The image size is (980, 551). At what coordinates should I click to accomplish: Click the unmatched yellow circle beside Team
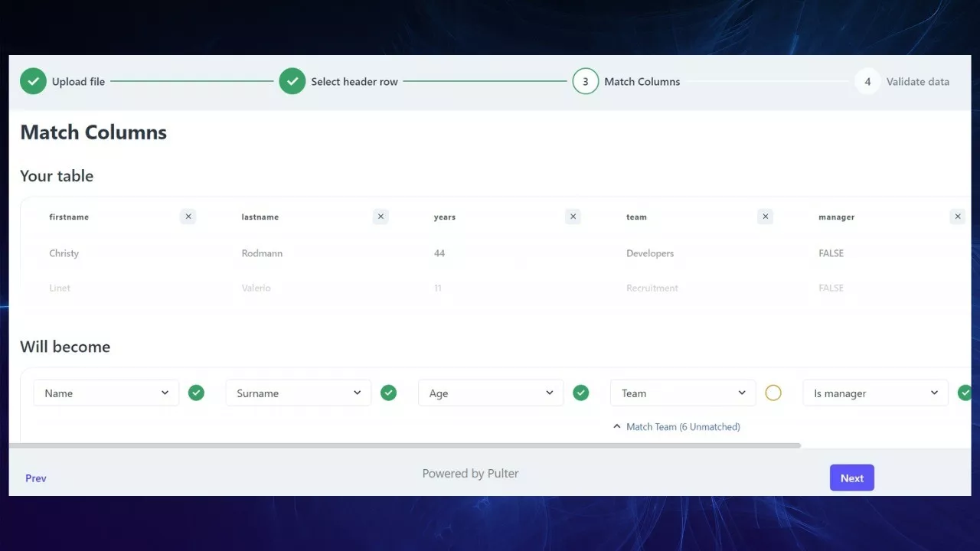coord(773,393)
